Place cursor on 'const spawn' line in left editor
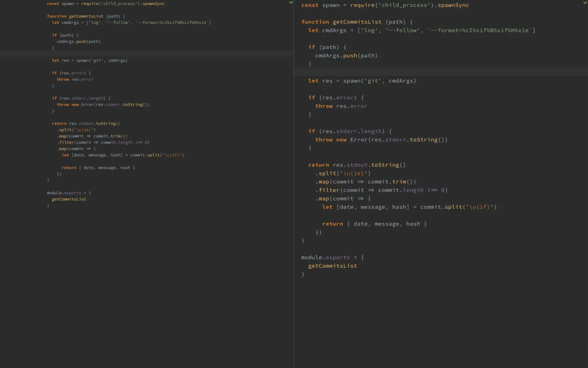 106,4
